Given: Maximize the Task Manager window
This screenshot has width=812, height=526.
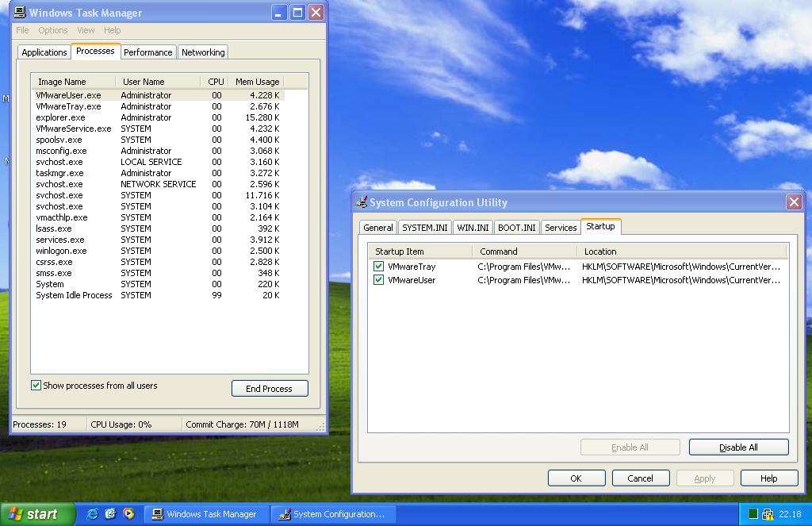Looking at the screenshot, I should tap(298, 13).
